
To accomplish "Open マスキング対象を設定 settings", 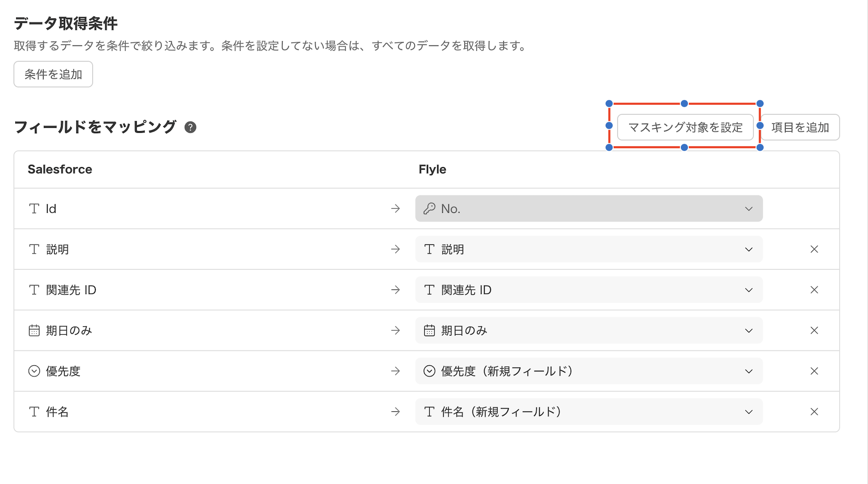I will point(685,127).
